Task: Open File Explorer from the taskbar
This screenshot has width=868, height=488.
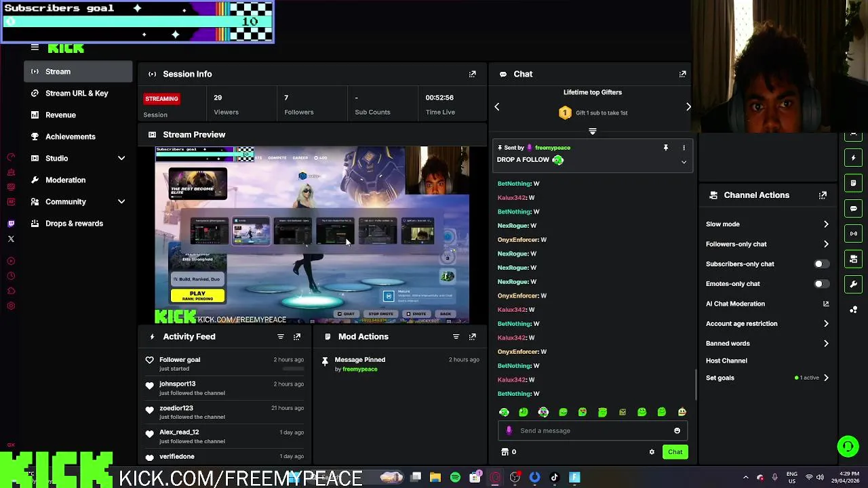Action: point(435,477)
